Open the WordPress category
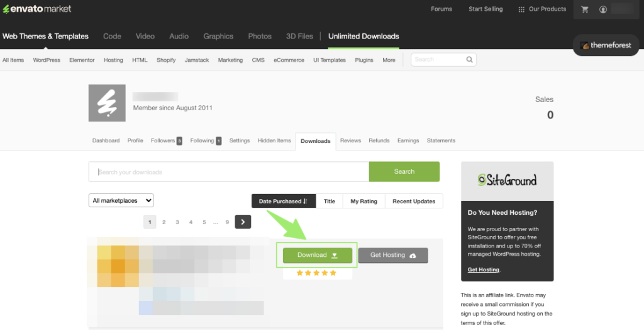Screen dimensions: 644x330 [47, 60]
